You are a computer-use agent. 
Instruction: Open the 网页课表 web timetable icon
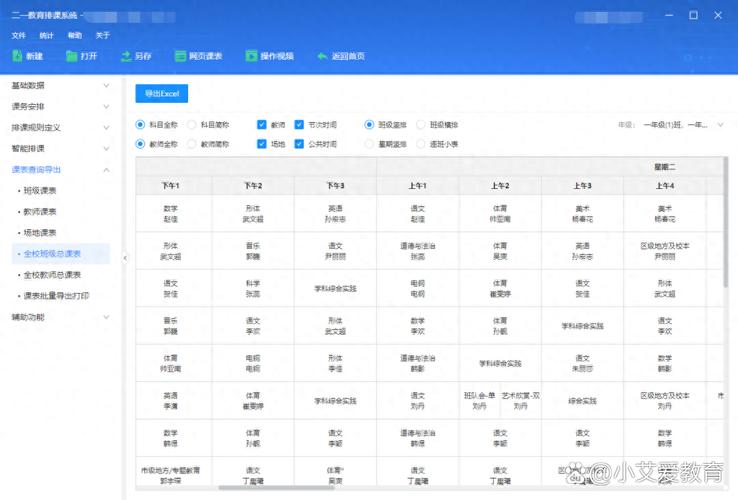tap(180, 56)
